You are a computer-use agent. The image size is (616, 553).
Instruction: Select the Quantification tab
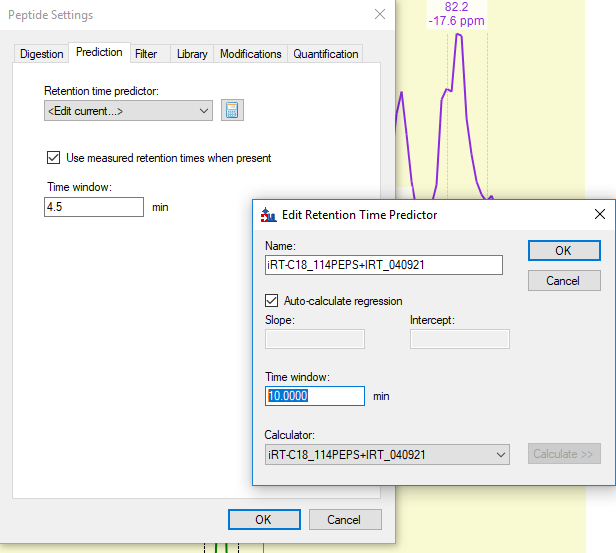(326, 54)
